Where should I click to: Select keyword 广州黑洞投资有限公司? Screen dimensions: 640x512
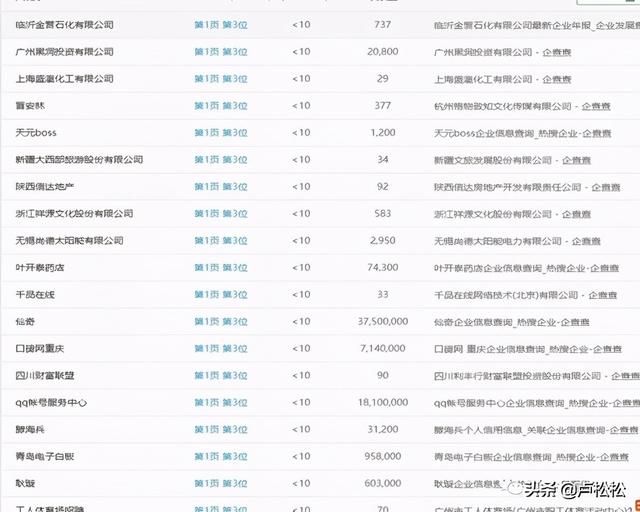point(64,52)
